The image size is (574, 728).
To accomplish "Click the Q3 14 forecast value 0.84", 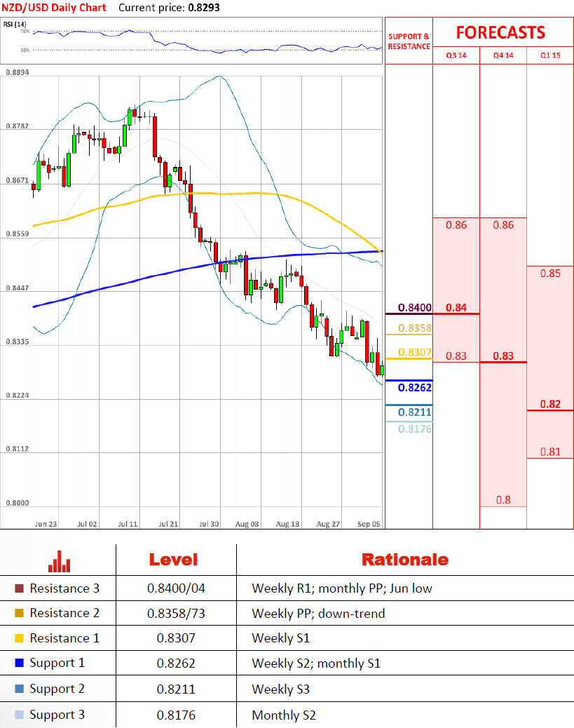I will click(x=456, y=307).
